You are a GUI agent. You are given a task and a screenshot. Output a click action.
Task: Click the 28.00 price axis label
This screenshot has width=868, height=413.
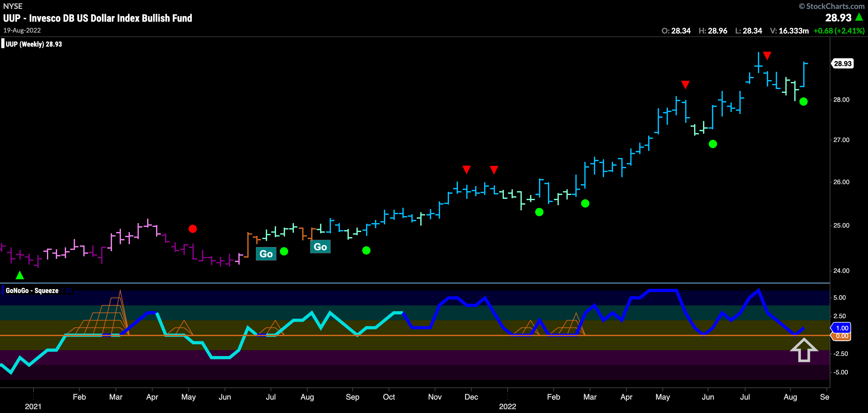click(x=842, y=100)
